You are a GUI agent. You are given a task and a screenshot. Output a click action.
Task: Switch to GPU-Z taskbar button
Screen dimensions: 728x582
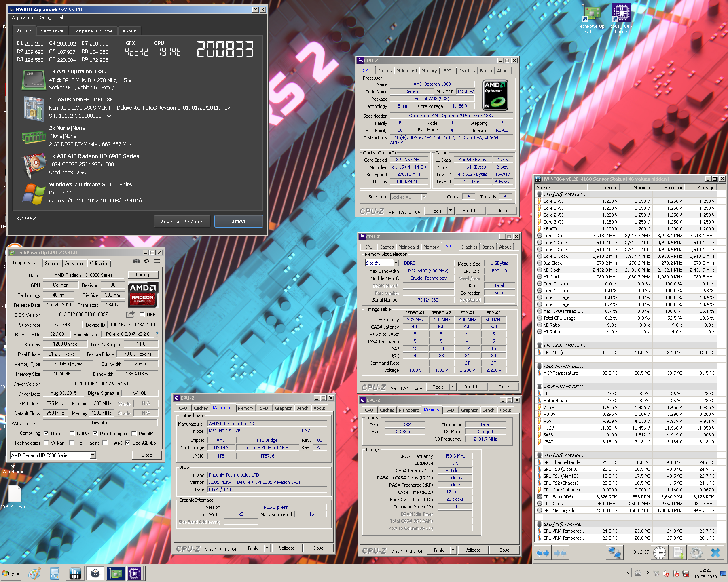pyautogui.click(x=115, y=574)
